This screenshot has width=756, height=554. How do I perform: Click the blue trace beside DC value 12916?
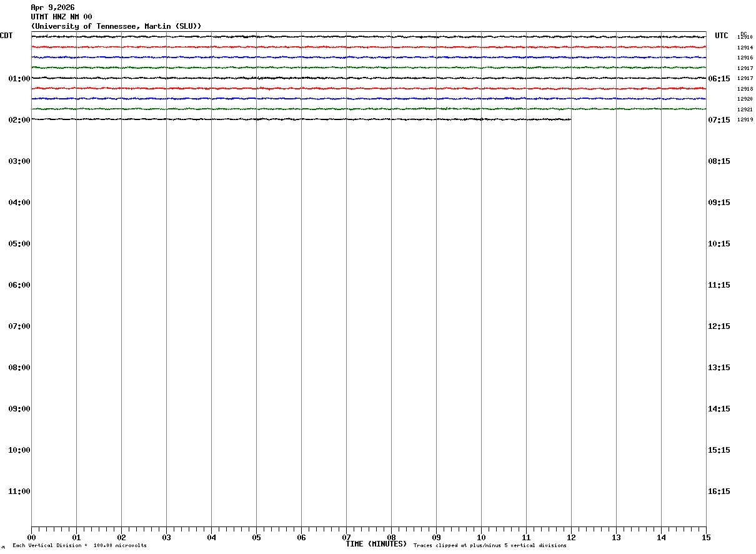(x=369, y=58)
